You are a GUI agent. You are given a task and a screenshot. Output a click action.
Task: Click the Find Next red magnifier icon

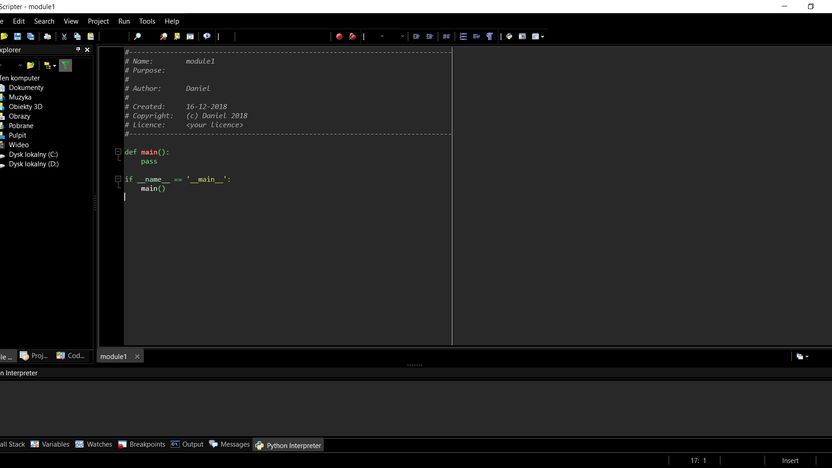163,37
